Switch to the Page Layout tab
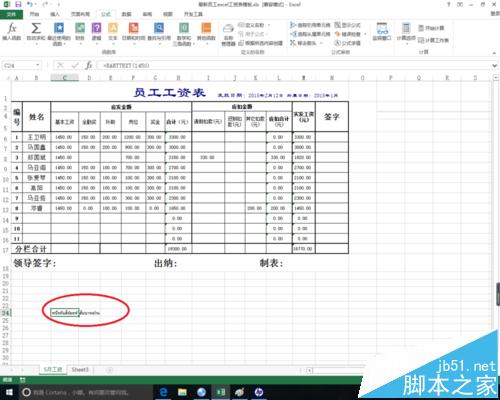The height and width of the screenshot is (400, 500). [80, 14]
